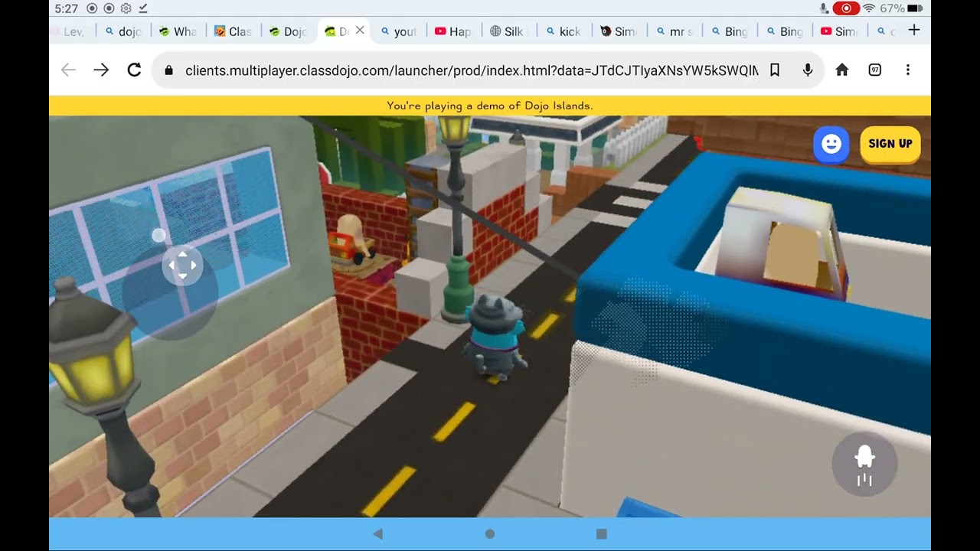Screen dimensions: 980x551
Task: Click the "You're playing a demo of Dojo Islands" banner text
Action: point(490,106)
